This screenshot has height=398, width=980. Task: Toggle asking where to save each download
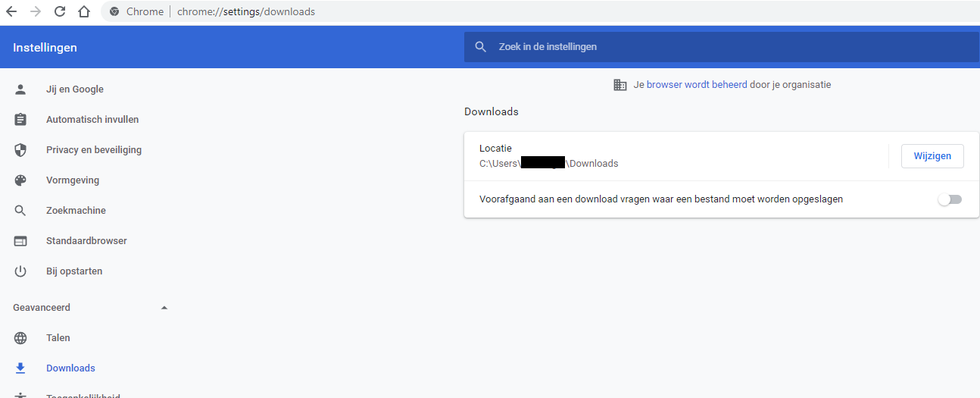[949, 199]
